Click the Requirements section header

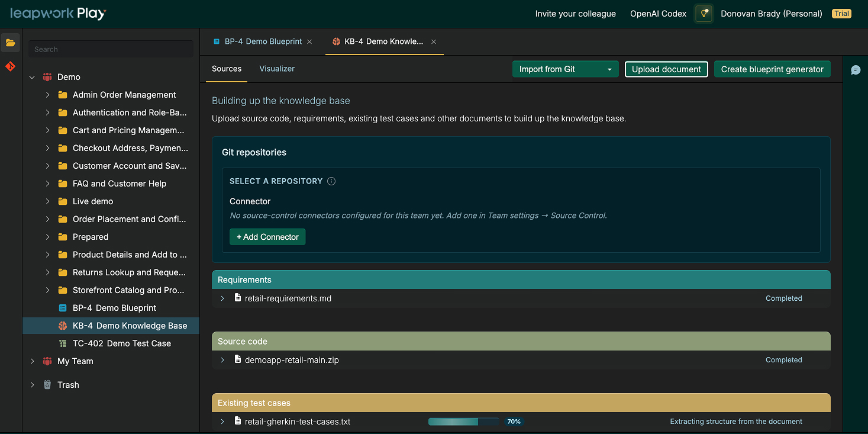[521, 279]
